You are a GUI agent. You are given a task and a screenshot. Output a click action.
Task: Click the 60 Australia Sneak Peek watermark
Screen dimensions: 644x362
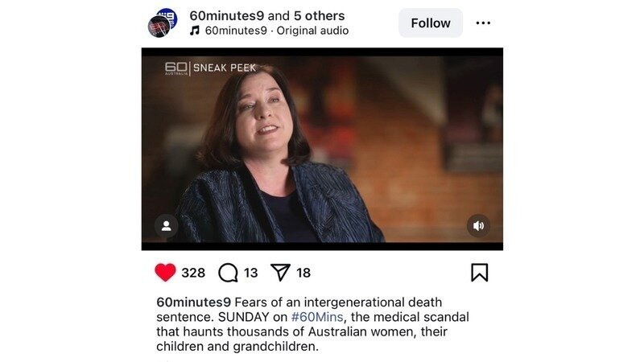point(210,68)
